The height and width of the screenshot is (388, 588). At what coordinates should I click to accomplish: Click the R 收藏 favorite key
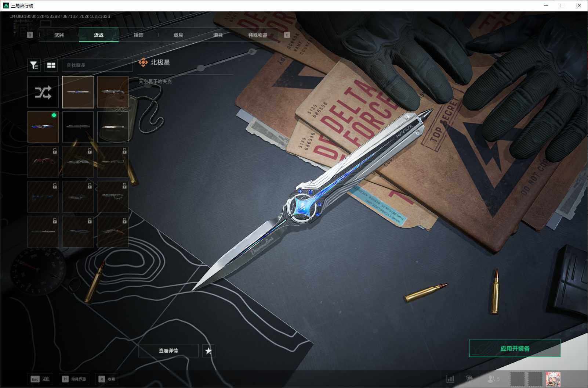107,379
